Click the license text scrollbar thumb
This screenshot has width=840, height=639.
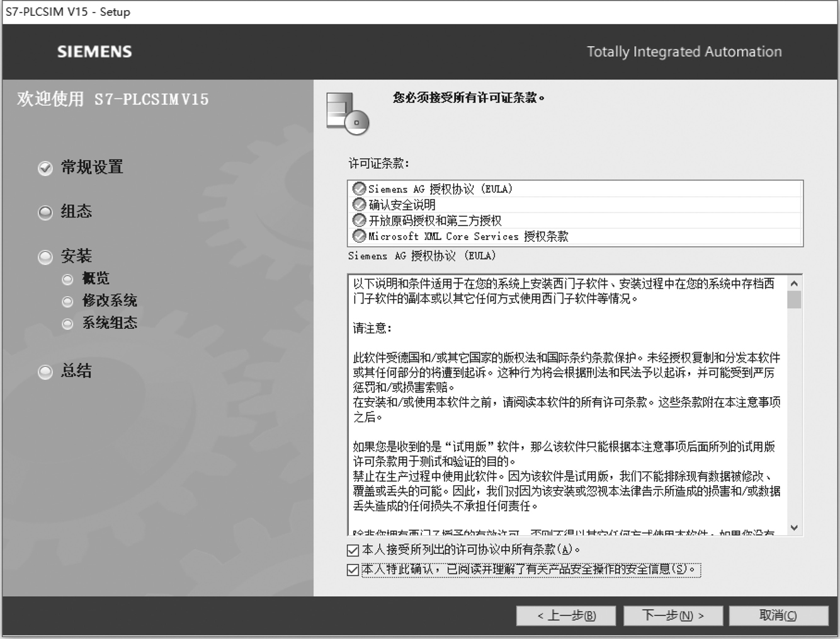point(794,299)
